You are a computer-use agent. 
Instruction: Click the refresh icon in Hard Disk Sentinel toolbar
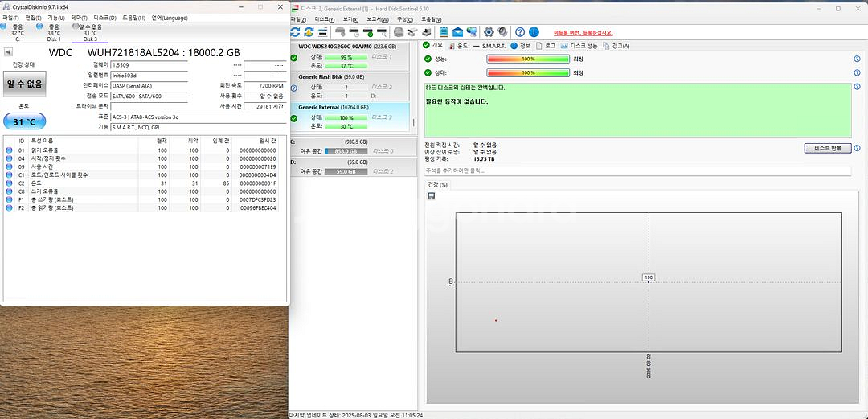(294, 31)
